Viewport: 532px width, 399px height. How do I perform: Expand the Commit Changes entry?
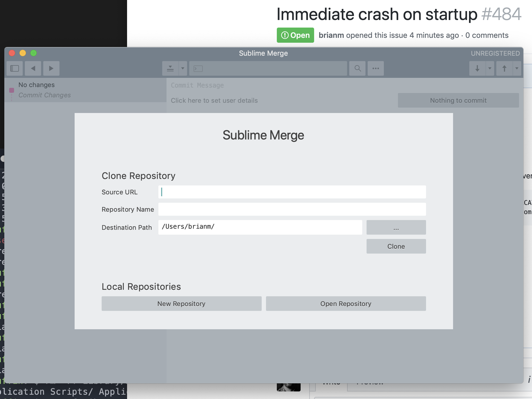45,95
